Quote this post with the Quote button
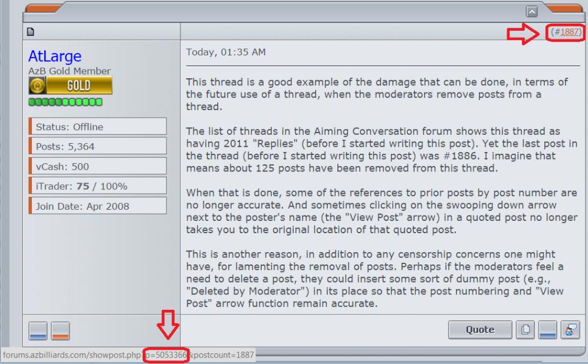This screenshot has height=364, width=588. pos(480,330)
